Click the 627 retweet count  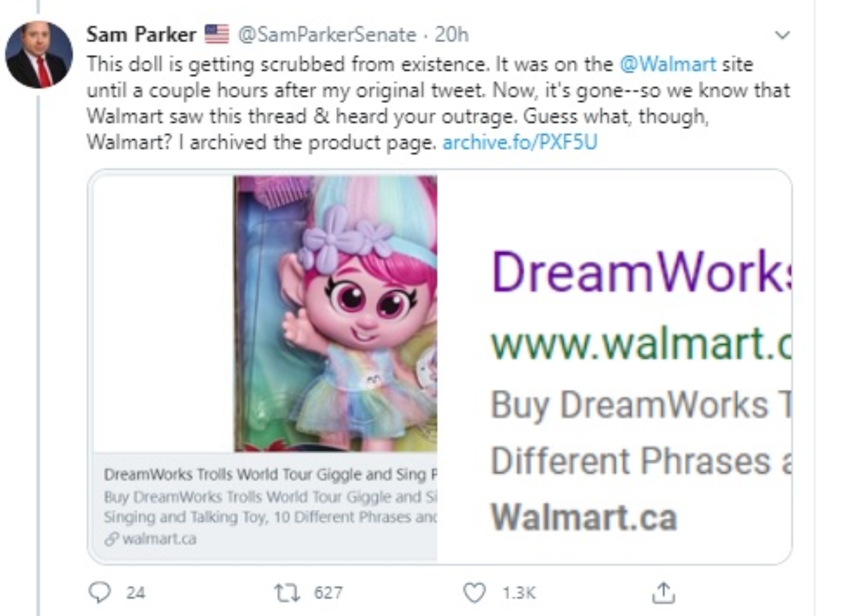pyautogui.click(x=328, y=593)
